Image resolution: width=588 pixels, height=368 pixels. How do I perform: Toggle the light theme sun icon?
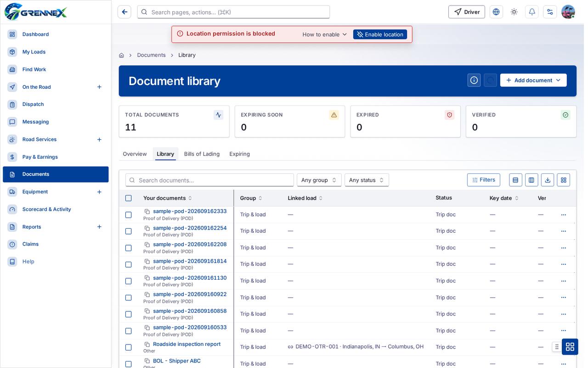(x=514, y=12)
